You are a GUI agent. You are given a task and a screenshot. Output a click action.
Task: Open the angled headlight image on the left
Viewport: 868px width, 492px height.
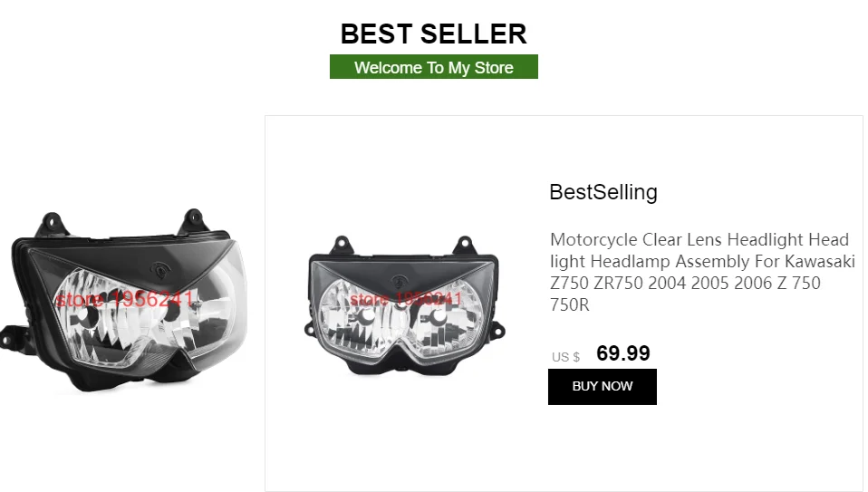124,301
